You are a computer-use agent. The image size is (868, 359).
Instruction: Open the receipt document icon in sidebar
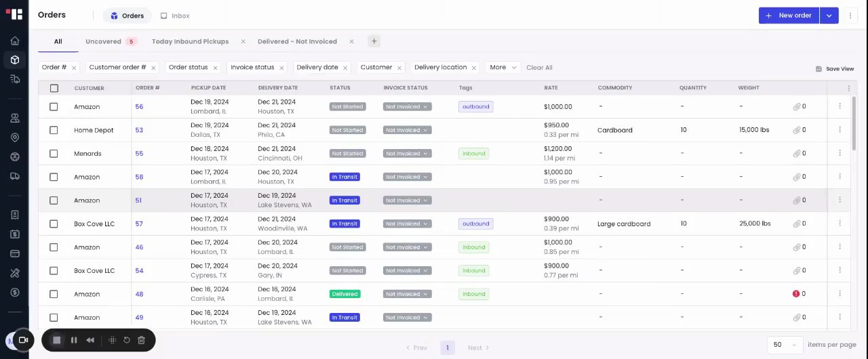point(15,215)
